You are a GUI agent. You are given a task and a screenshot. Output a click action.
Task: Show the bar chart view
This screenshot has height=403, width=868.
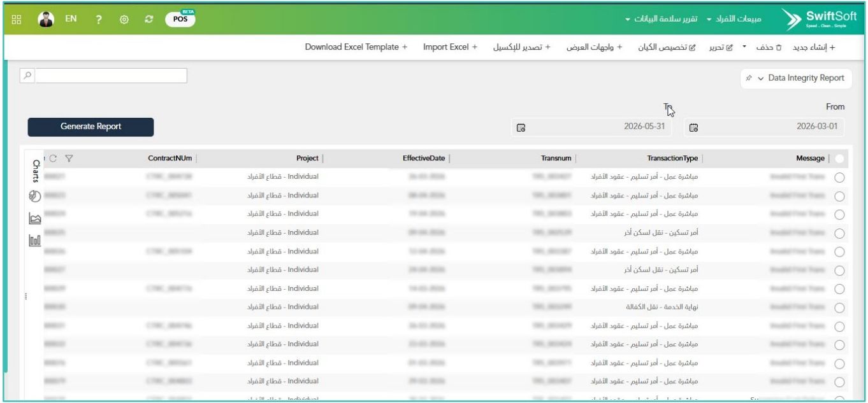pos(35,241)
